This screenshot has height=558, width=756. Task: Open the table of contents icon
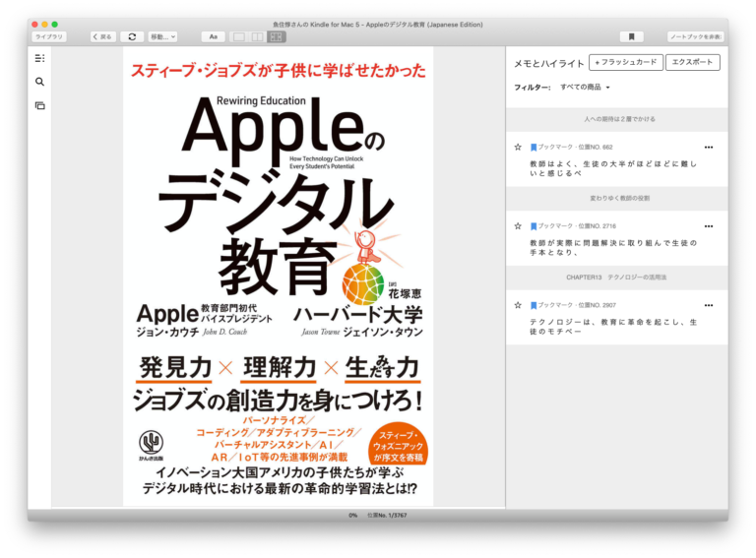click(39, 58)
